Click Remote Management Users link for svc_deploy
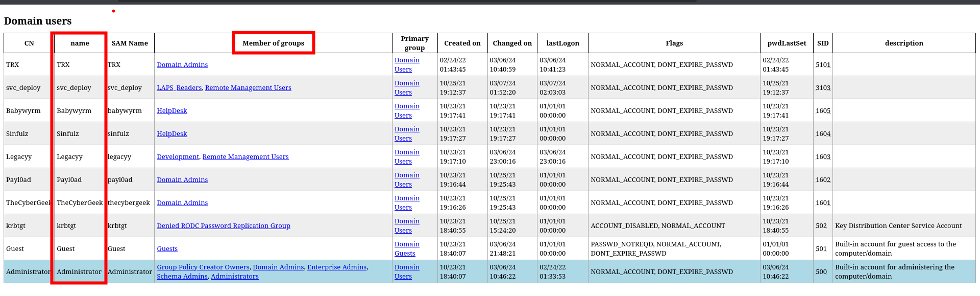980x296 pixels. [248, 88]
